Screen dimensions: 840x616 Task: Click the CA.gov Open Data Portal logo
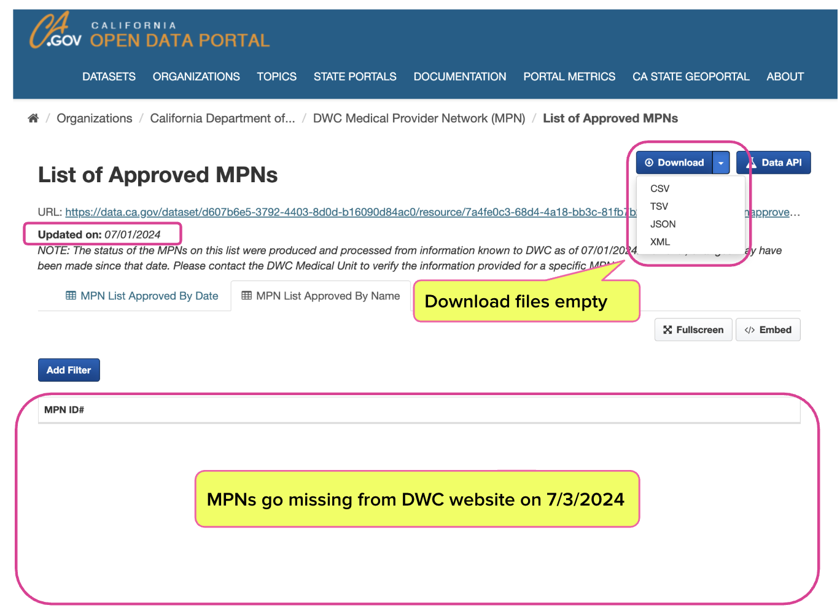[x=150, y=31]
